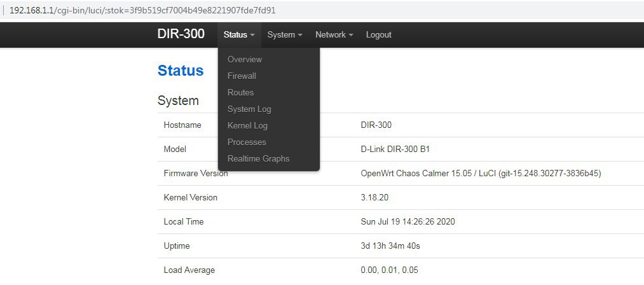The width and height of the screenshot is (644, 285).
Task: Click the Hostname row label
Action: [x=182, y=125]
